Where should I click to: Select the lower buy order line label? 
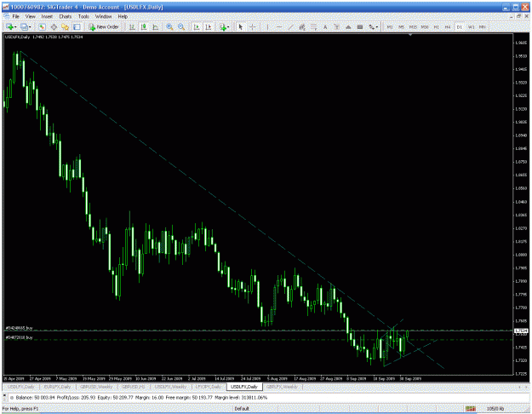(x=20, y=337)
